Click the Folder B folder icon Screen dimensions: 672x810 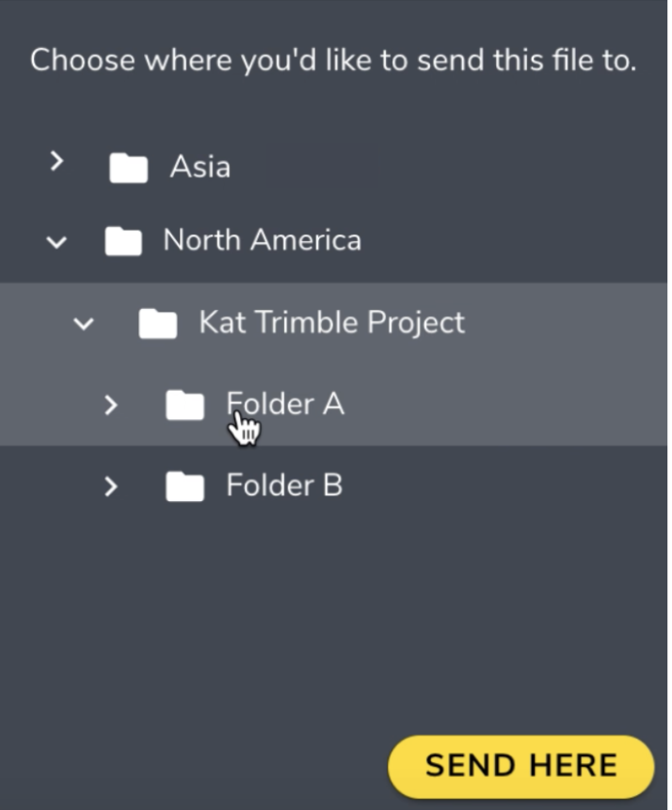(184, 487)
